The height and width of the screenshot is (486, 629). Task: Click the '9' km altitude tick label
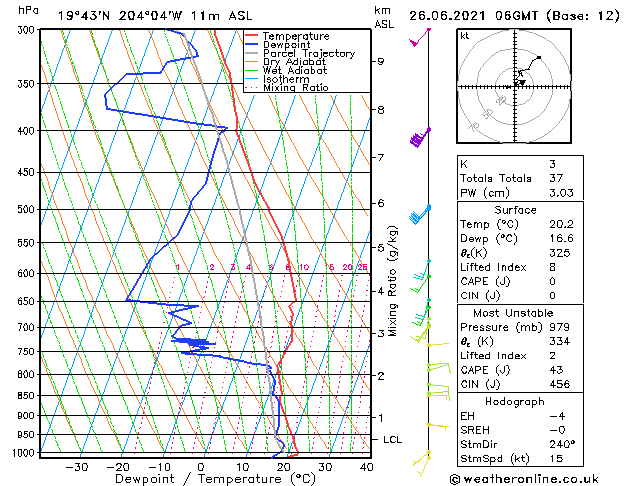(381, 61)
